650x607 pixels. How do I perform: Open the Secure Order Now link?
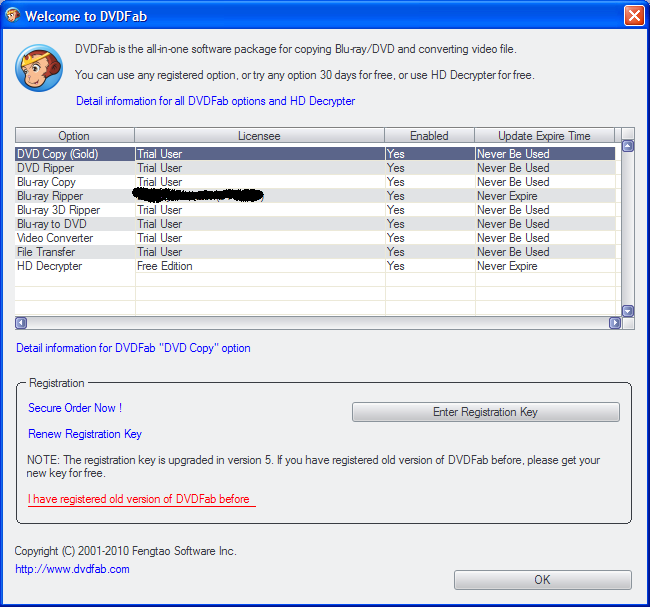pyautogui.click(x=75, y=408)
